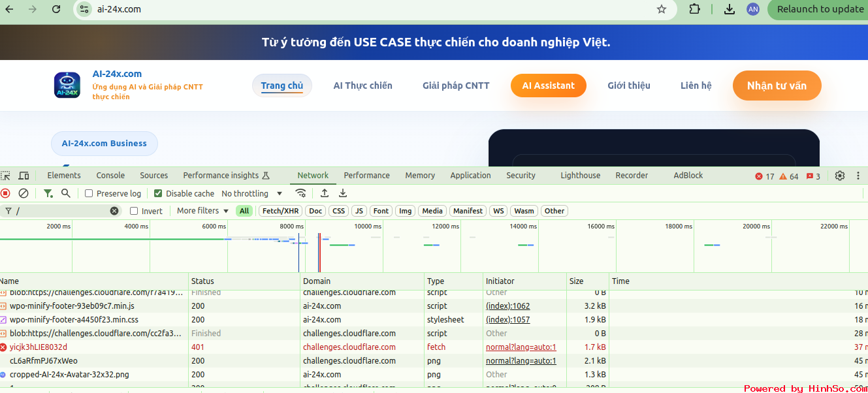Click the AI Assistant nav button

coord(549,86)
